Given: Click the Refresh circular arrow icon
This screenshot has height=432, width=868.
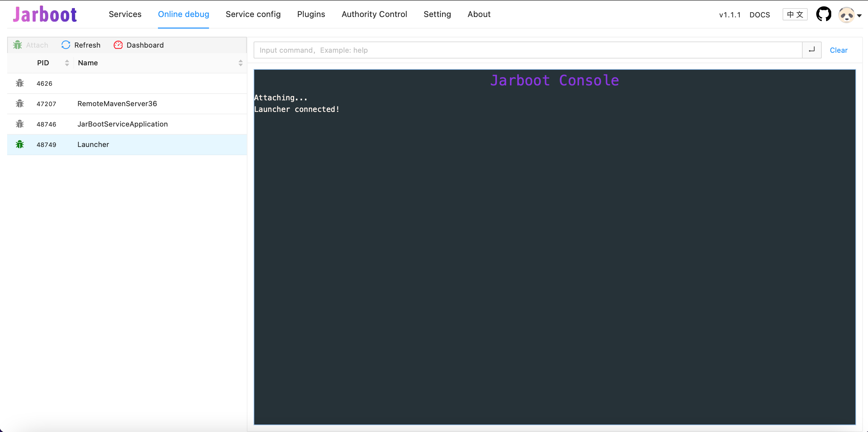Looking at the screenshot, I should [x=66, y=45].
